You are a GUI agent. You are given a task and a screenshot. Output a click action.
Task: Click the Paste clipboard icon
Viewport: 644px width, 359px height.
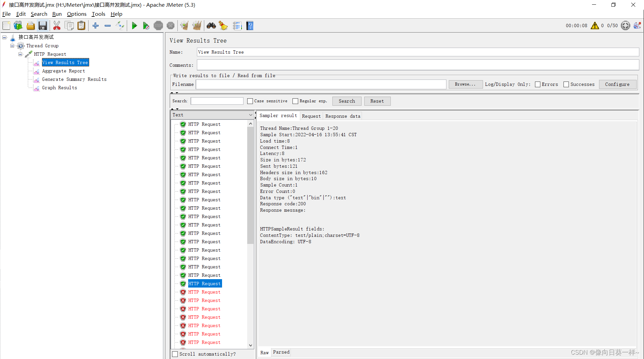pyautogui.click(x=82, y=26)
